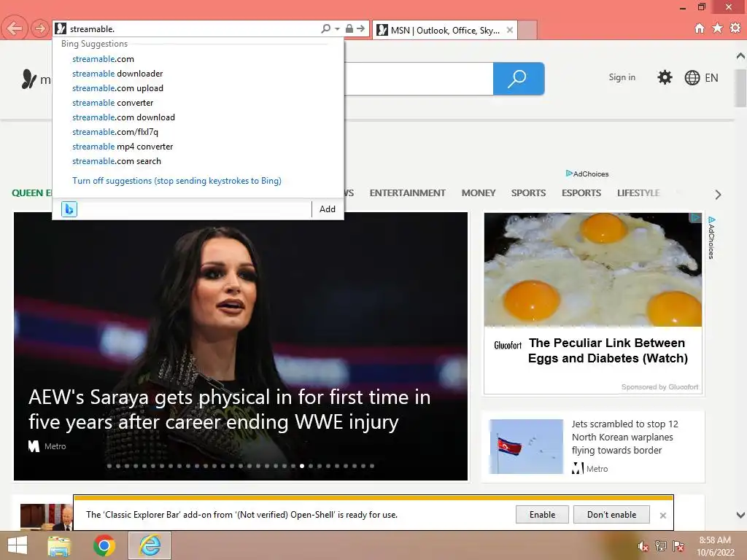Open a new blank tab

pos(527,30)
